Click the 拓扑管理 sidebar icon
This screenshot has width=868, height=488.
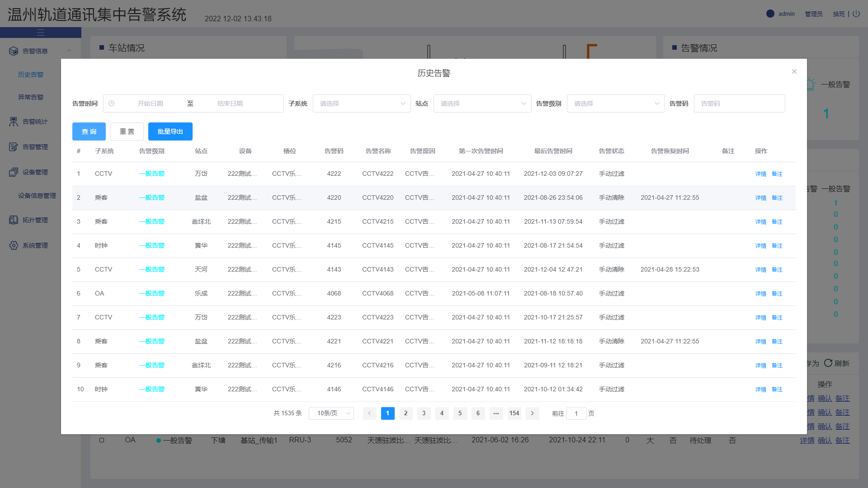14,220
